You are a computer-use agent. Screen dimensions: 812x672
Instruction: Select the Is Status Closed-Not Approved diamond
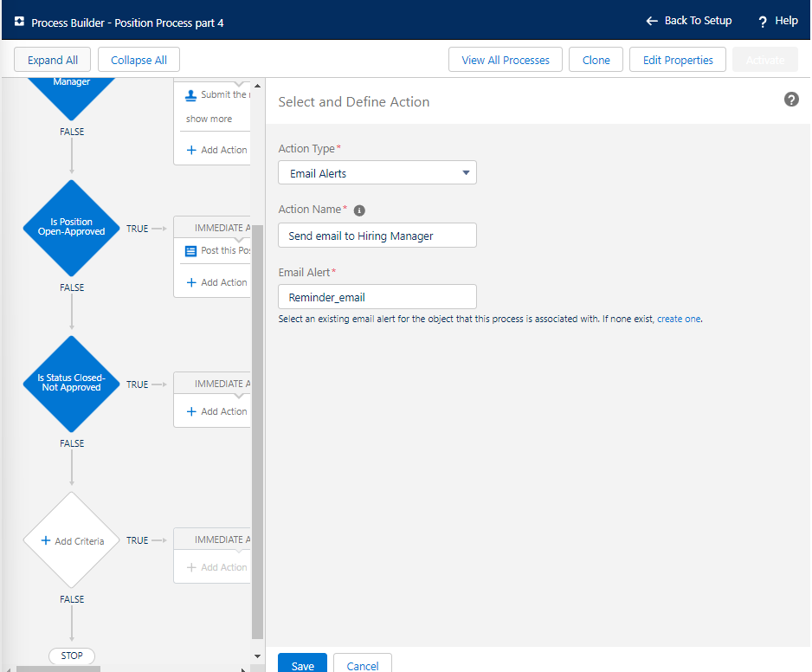[72, 384]
